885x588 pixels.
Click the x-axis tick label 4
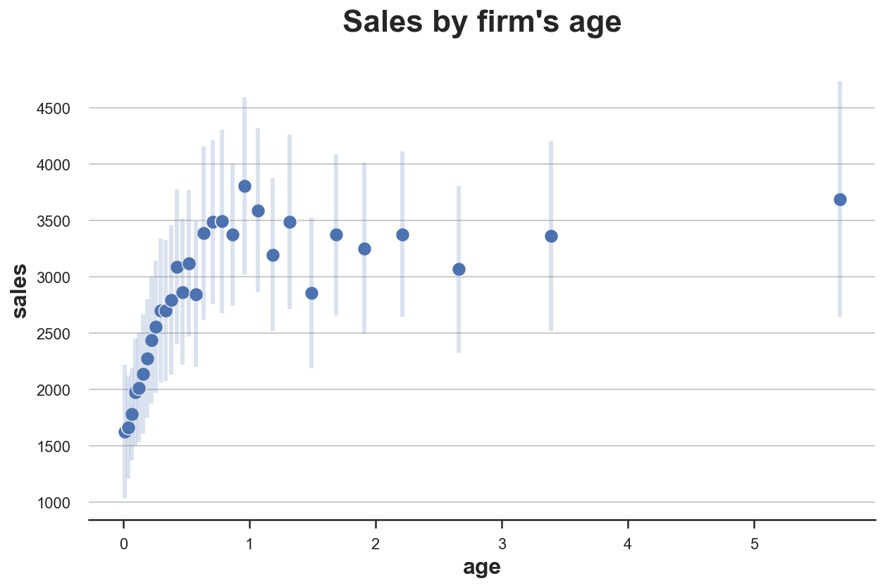click(x=628, y=544)
